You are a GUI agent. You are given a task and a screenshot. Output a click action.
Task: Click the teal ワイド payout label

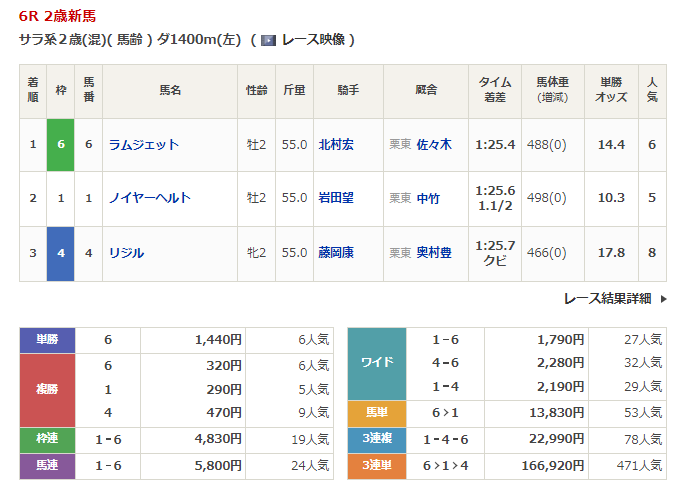coord(376,363)
